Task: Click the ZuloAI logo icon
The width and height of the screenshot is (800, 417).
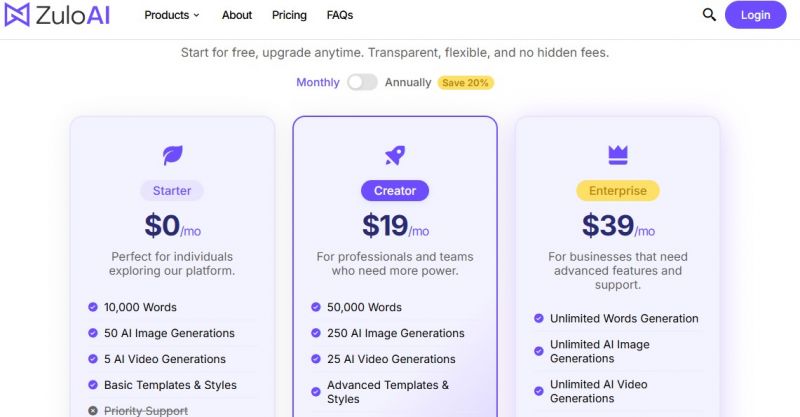Action: [17, 14]
